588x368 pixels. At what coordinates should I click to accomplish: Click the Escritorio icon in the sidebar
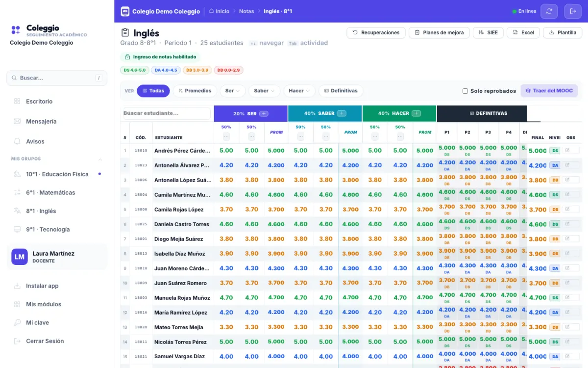17,102
